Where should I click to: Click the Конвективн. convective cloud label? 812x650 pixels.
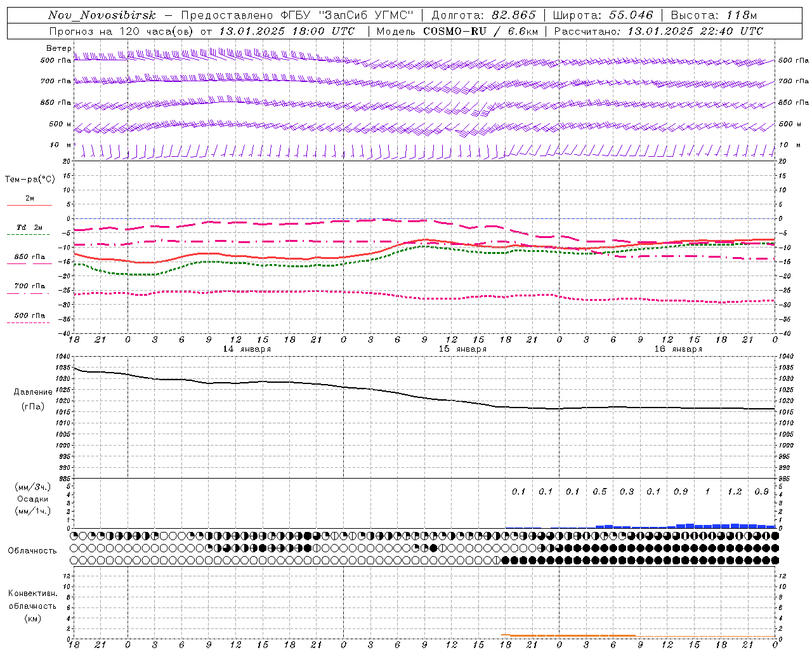[32, 594]
